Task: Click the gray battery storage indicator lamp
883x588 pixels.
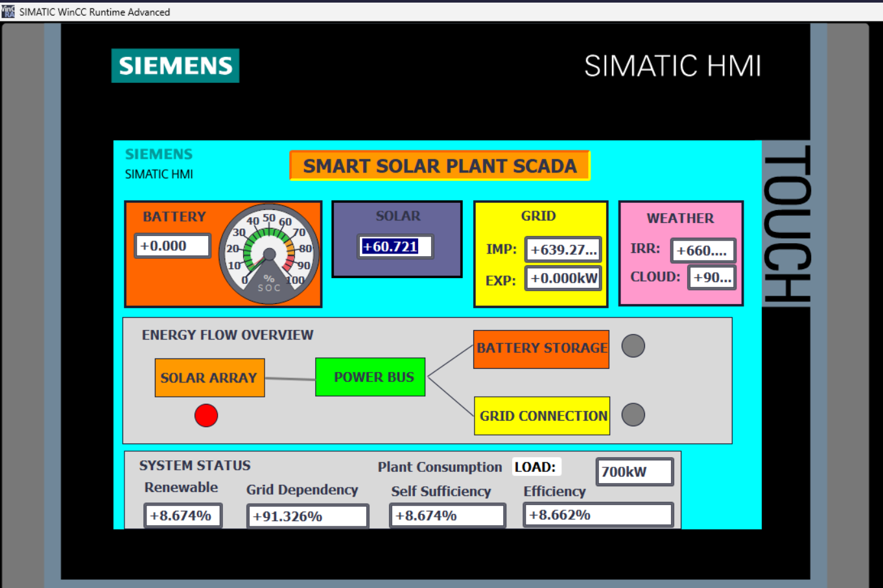Action: pyautogui.click(x=633, y=346)
